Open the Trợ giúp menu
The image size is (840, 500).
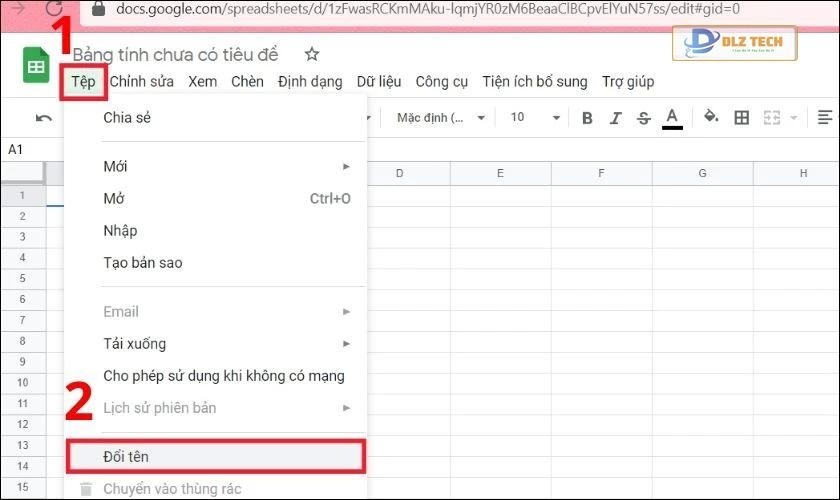628,82
